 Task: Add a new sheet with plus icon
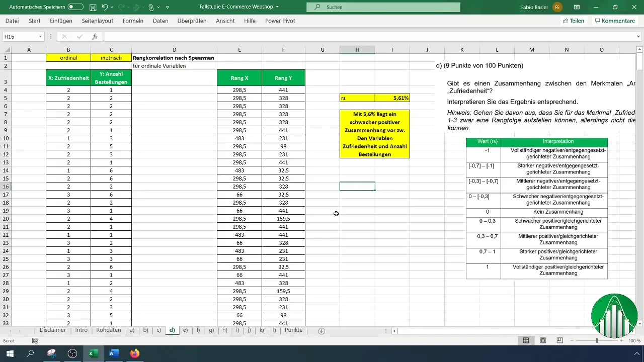[321, 331]
